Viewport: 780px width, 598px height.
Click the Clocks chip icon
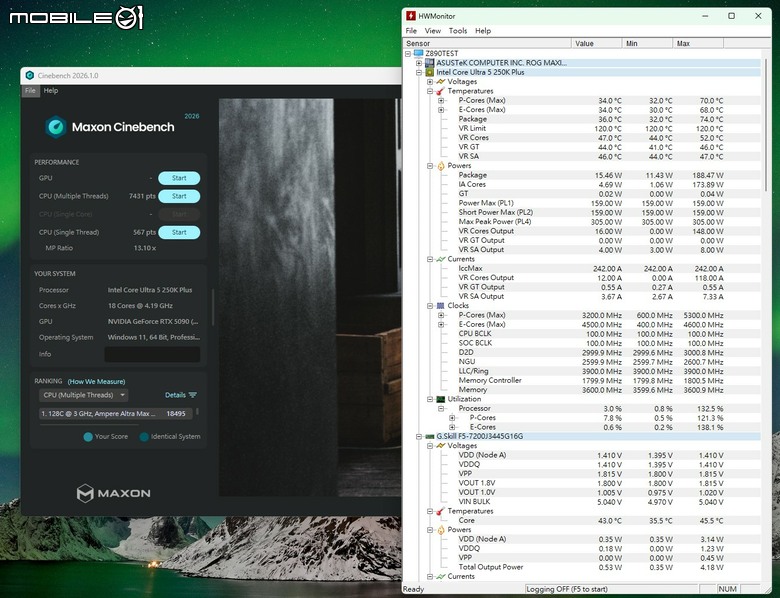(x=440, y=305)
